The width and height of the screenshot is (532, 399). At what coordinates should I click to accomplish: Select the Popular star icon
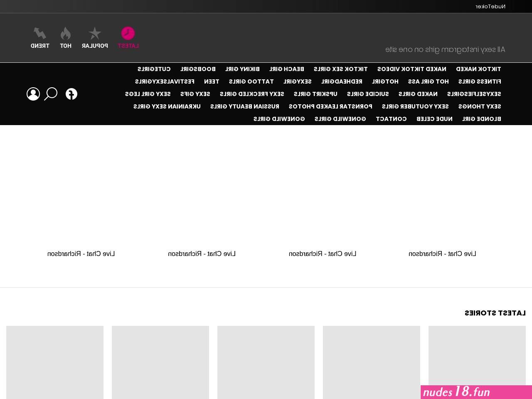pos(95,33)
